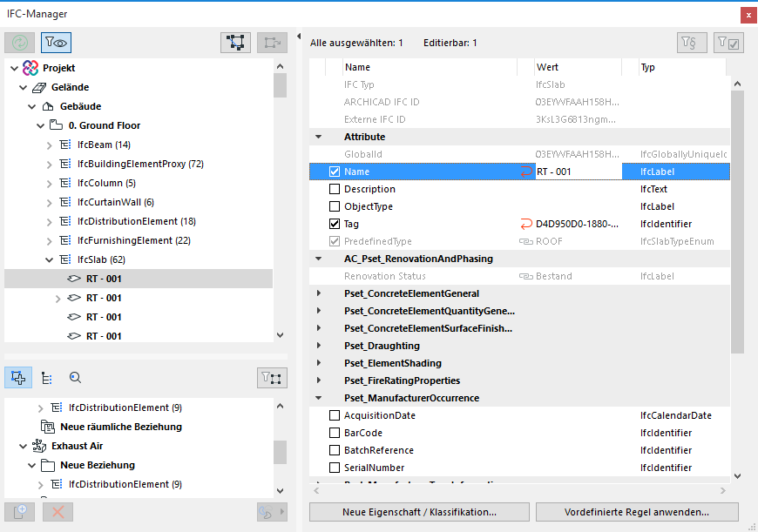Expand the IfcBeam (14) tree node
758x532 pixels.
tap(50, 145)
